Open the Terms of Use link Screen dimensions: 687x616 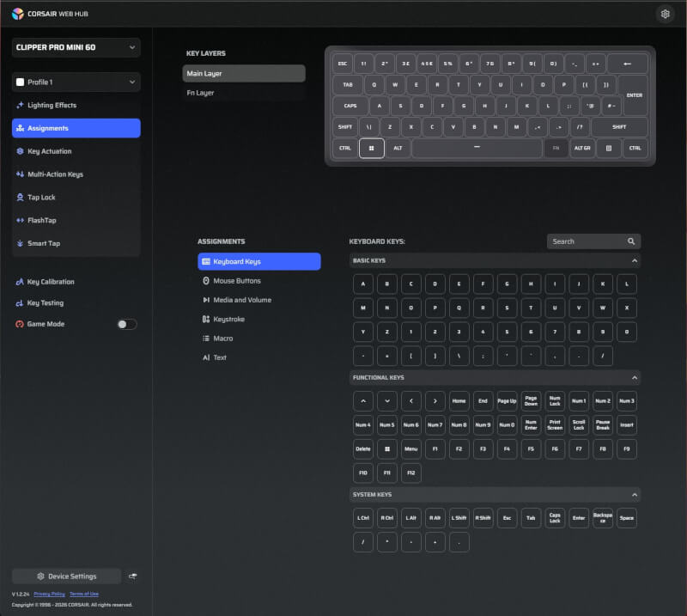click(84, 594)
